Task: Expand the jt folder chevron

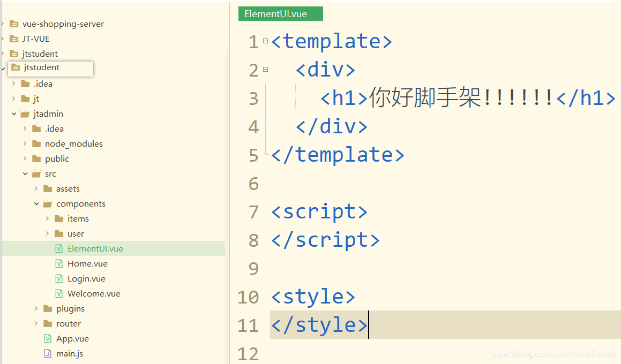Action: 13,98
